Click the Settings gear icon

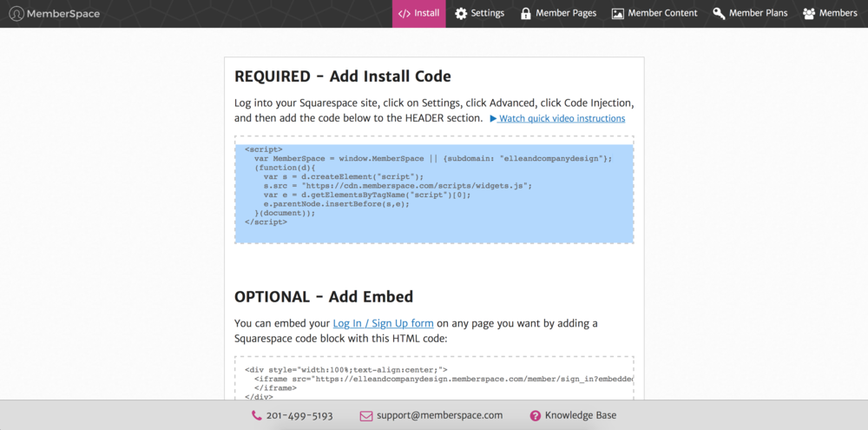pyautogui.click(x=461, y=13)
